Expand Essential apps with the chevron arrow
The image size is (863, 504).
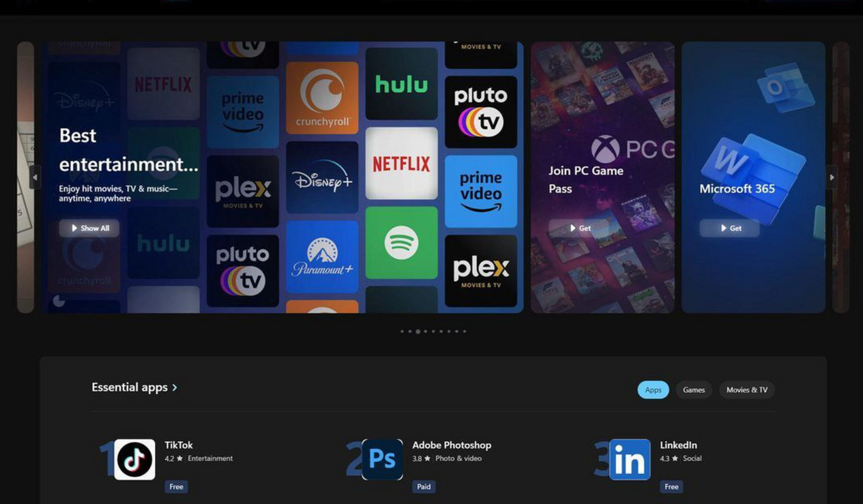175,387
